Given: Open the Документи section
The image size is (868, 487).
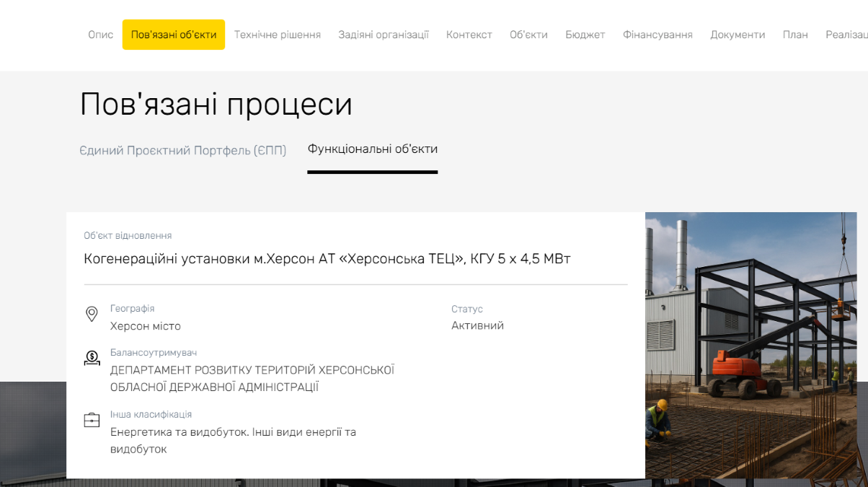Looking at the screenshot, I should (x=738, y=35).
